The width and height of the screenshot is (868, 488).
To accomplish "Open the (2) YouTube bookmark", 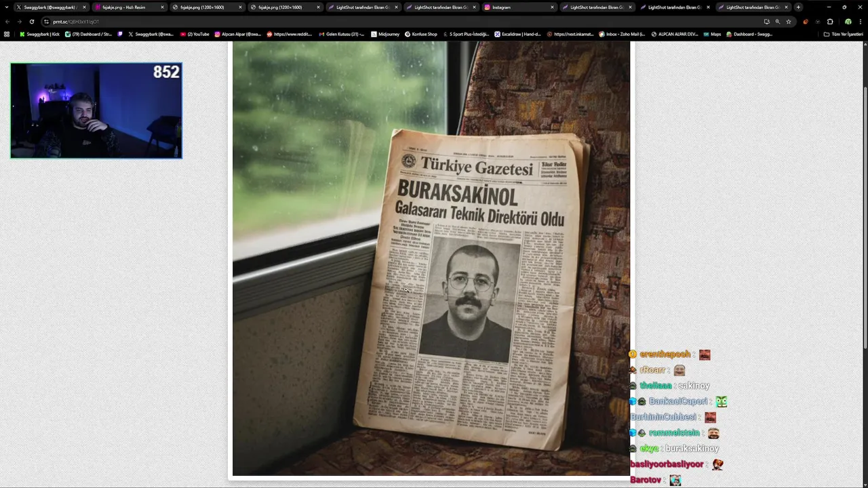I will point(195,34).
